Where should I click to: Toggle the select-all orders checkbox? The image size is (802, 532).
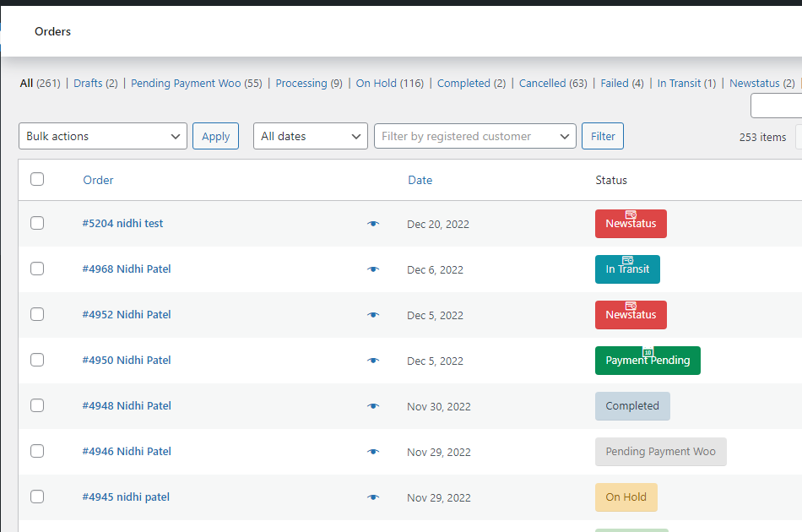[x=36, y=179]
